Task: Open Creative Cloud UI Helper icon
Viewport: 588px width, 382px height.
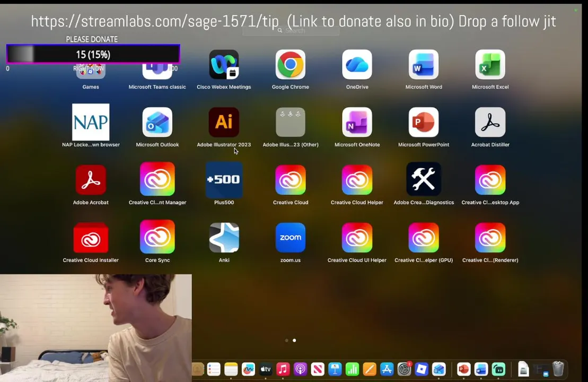Action: [357, 238]
